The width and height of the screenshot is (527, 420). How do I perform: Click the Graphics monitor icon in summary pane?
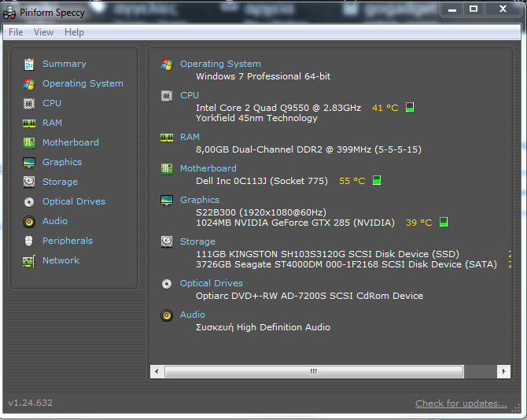coord(167,201)
